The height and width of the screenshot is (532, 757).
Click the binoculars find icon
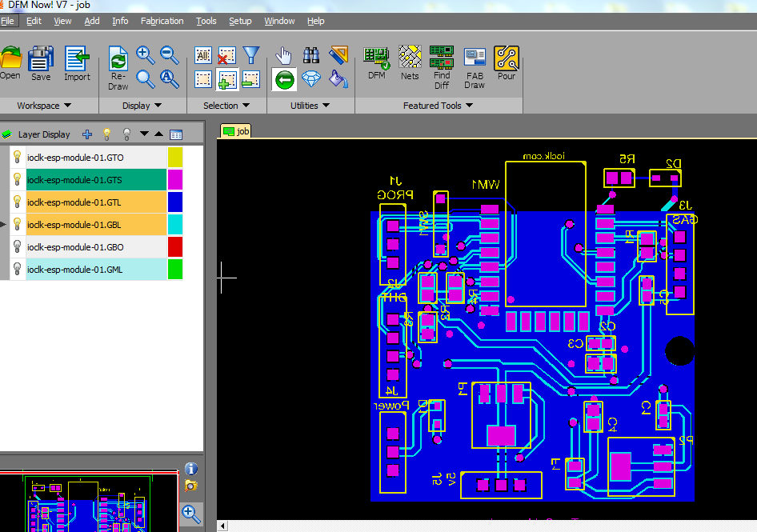311,55
